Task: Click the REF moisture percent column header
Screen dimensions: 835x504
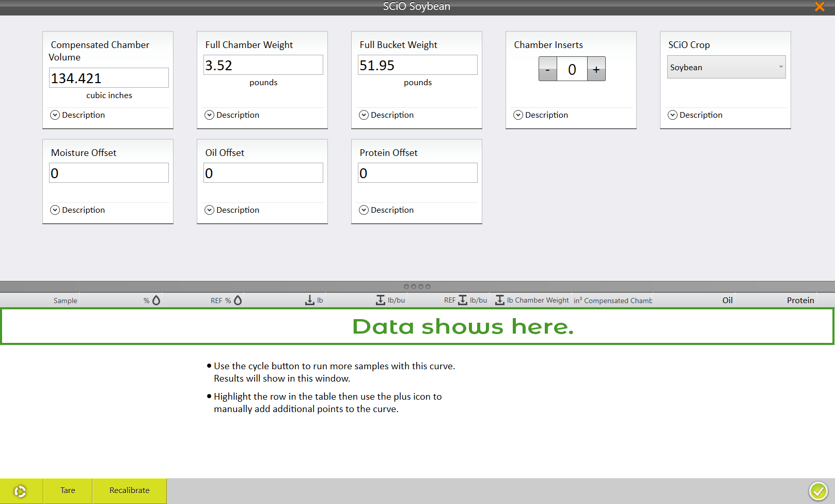Action: pos(226,301)
